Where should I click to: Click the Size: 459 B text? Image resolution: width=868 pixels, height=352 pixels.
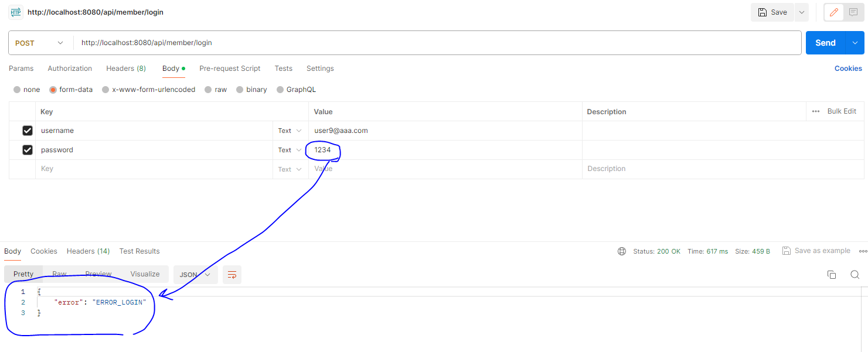tap(753, 251)
